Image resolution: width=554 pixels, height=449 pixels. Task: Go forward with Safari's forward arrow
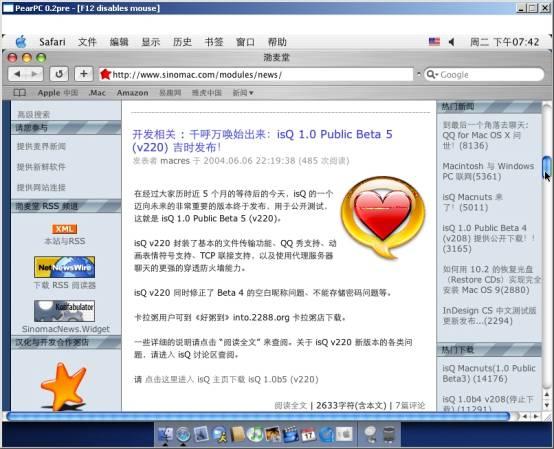pyautogui.click(x=34, y=74)
